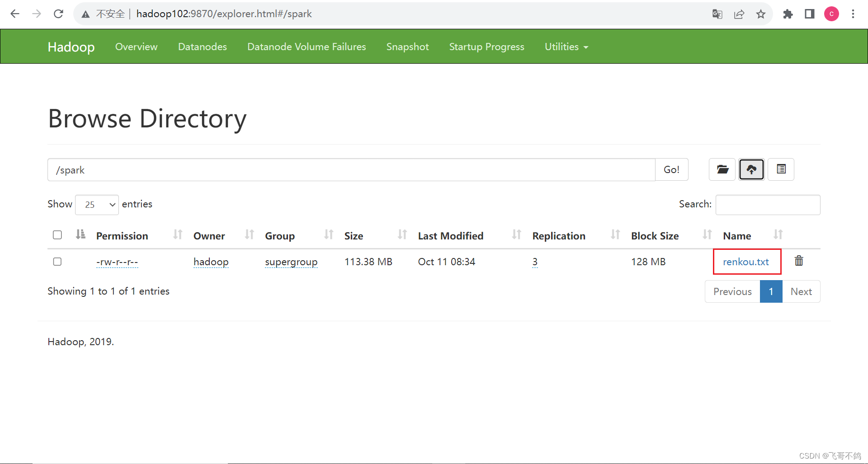Sort by Name column arrows

[778, 234]
